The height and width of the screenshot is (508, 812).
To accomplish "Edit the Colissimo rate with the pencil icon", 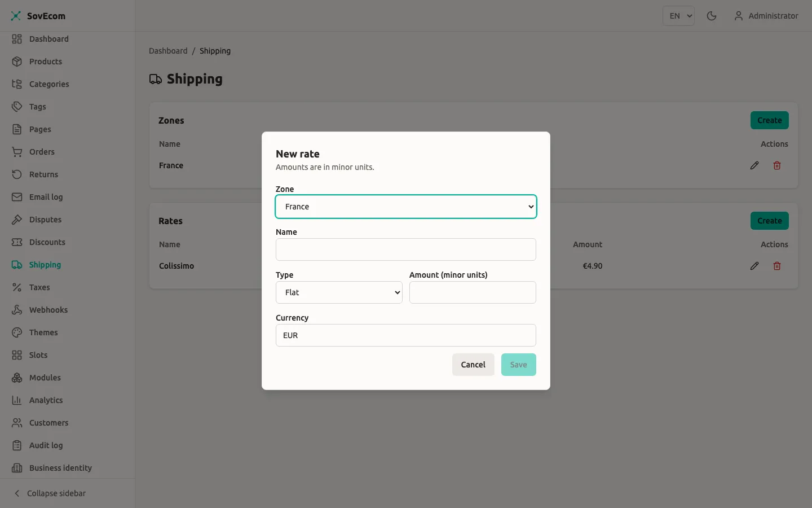I will (754, 266).
